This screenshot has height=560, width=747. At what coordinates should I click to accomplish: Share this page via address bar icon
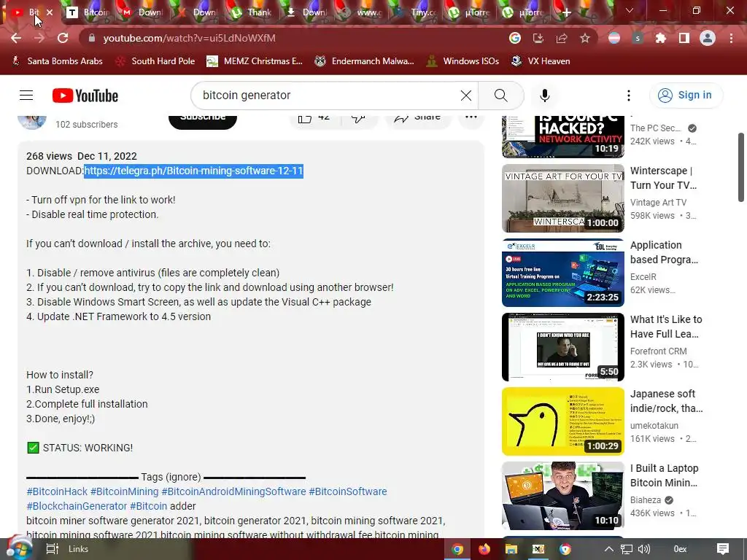561,38
